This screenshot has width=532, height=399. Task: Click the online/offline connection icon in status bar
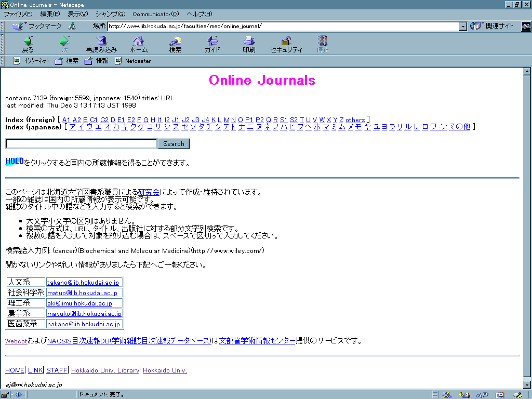tap(18, 395)
